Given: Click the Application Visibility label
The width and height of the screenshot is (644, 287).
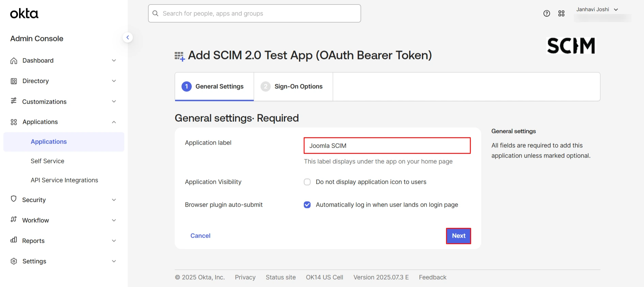Looking at the screenshot, I should click(213, 182).
